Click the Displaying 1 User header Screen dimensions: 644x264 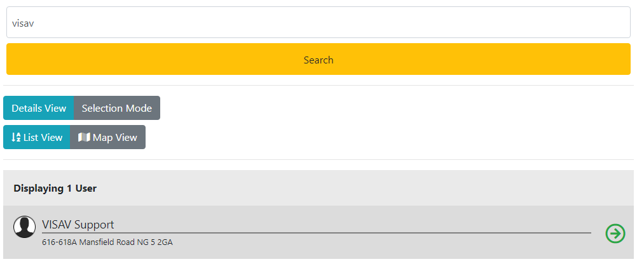coord(55,188)
